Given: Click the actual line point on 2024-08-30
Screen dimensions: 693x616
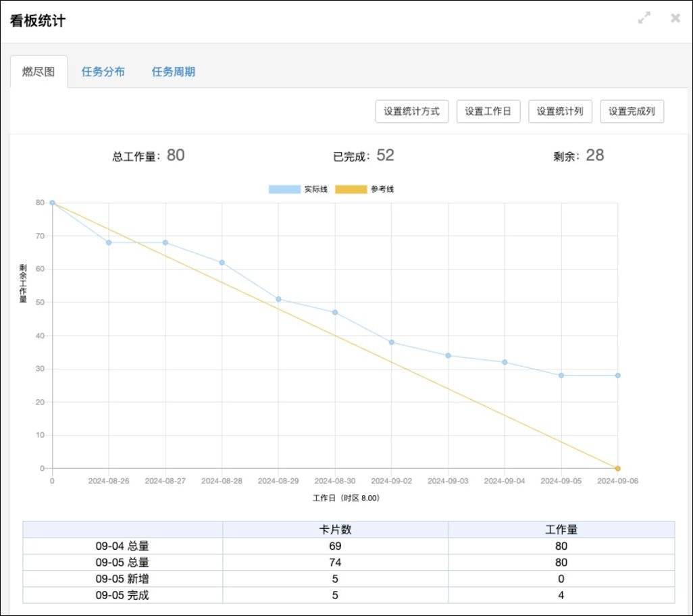Looking at the screenshot, I should [x=335, y=312].
